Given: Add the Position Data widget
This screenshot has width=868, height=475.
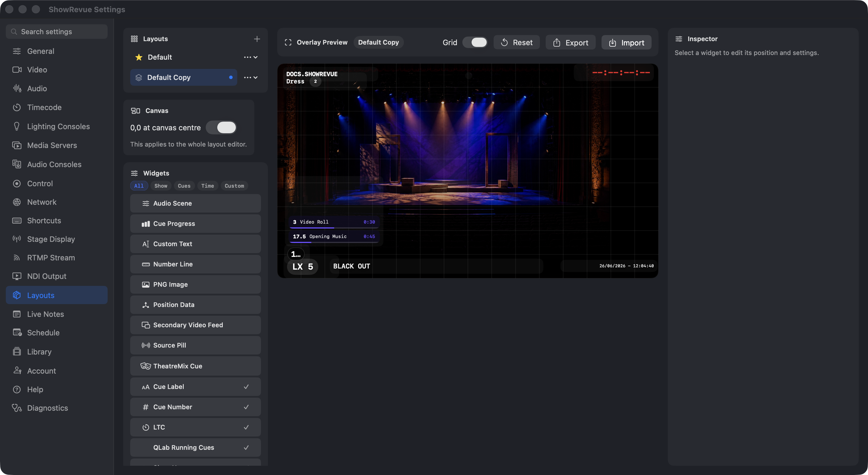Looking at the screenshot, I should (x=195, y=304).
